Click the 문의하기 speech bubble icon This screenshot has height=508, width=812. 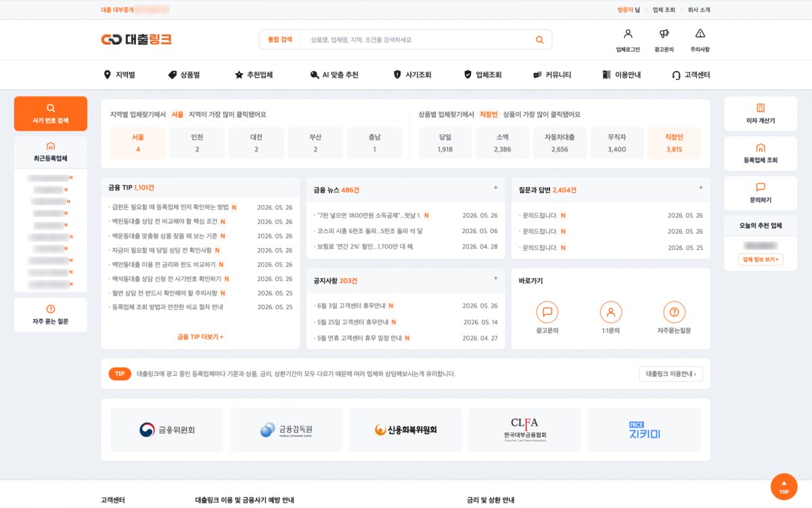pyautogui.click(x=761, y=187)
